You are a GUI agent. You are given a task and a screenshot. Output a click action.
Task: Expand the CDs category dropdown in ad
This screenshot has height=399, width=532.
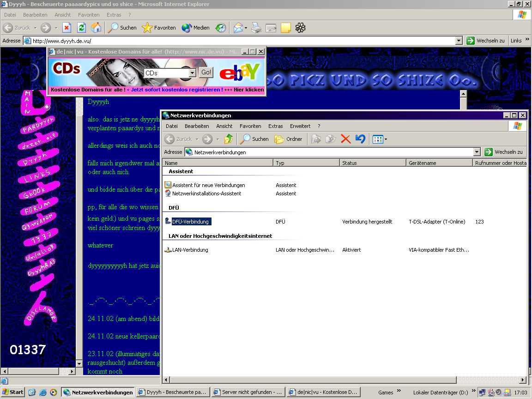pos(192,73)
